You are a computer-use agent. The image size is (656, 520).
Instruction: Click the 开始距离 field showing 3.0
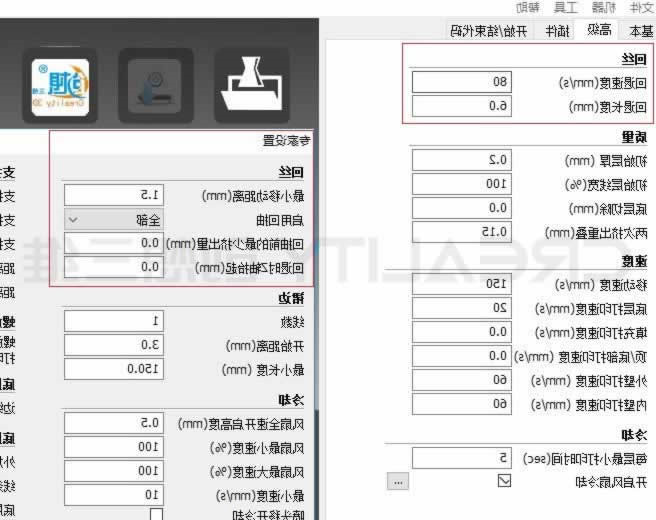click(x=114, y=345)
